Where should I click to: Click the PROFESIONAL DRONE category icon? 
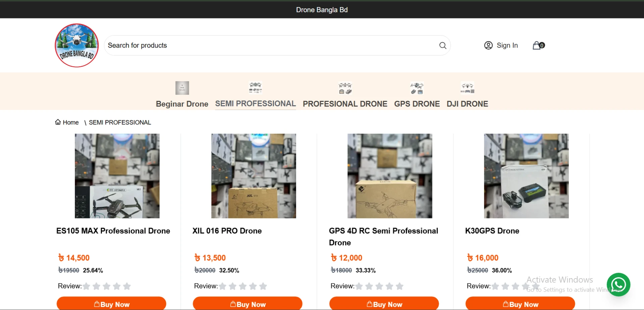345,88
